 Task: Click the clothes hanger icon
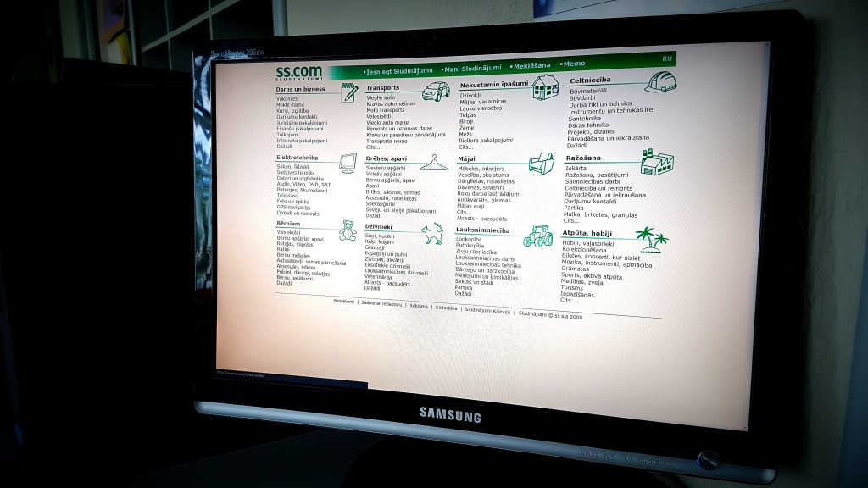pyautogui.click(x=433, y=162)
